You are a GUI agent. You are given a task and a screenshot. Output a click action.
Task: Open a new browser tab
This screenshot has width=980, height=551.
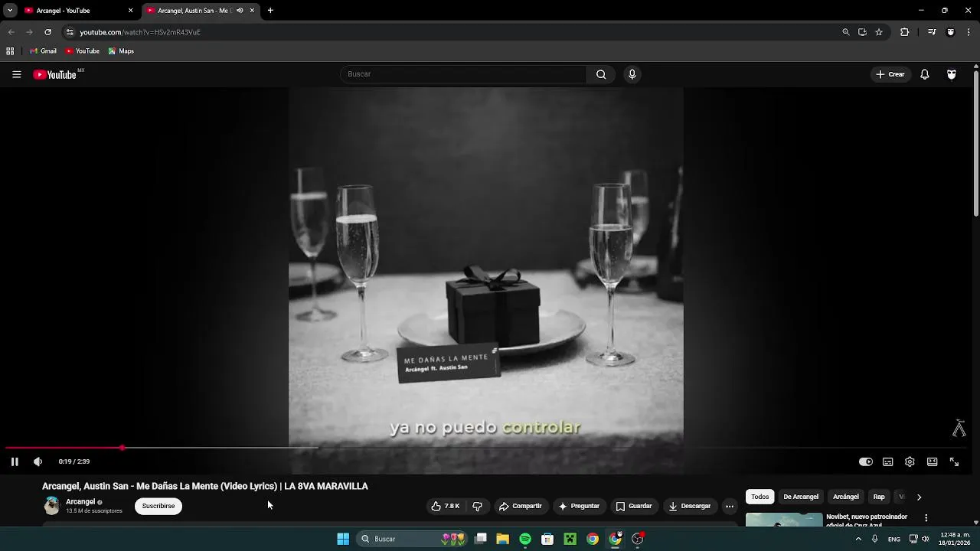(x=270, y=11)
